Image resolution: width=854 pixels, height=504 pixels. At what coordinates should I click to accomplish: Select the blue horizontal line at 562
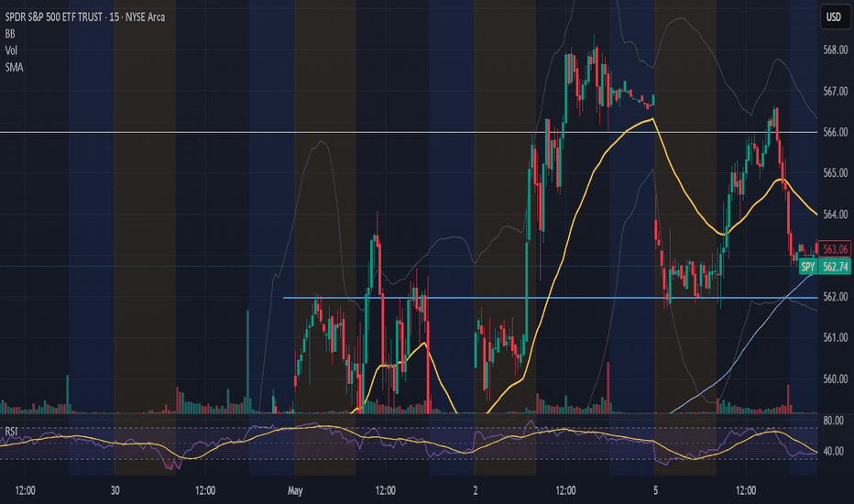coord(550,298)
